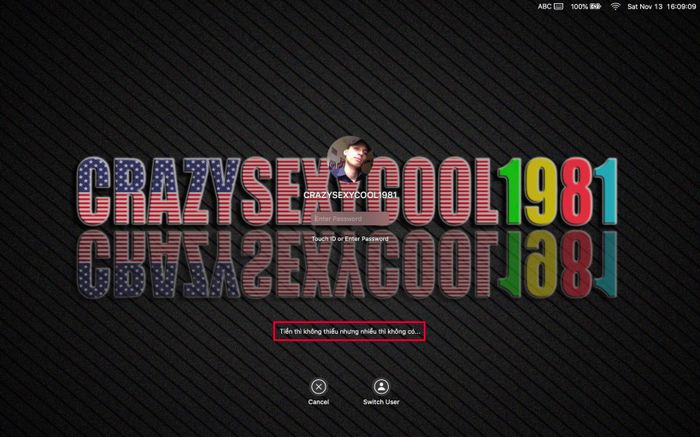The image size is (700, 437).
Task: Open the Wi-Fi status icon
Action: pyautogui.click(x=615, y=6)
